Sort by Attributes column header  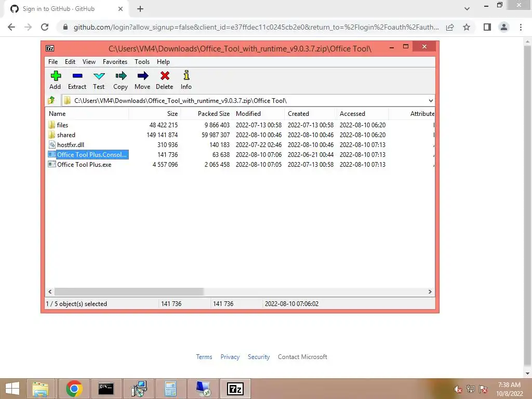pyautogui.click(x=411, y=114)
